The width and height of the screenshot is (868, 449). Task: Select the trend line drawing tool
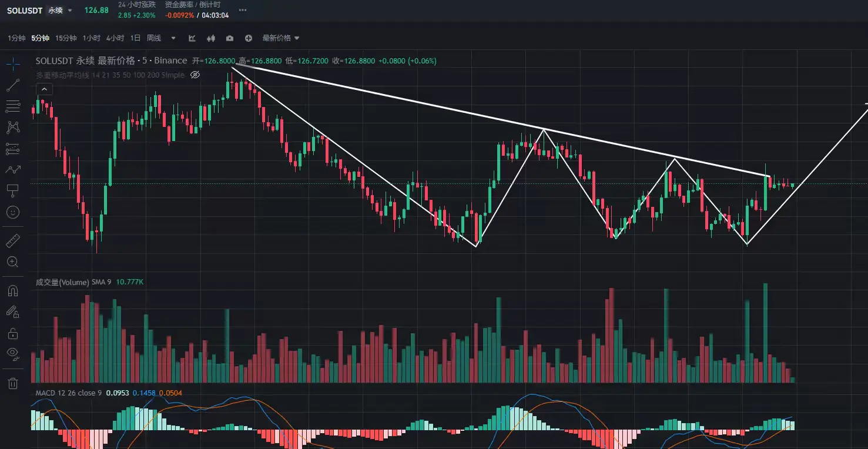coord(12,85)
